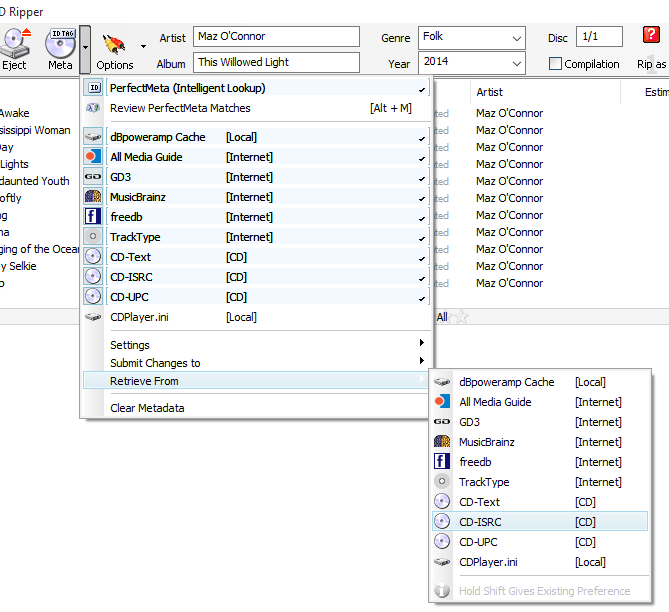This screenshot has height=612, width=669.
Task: Click the Eject CD icon
Action: [14, 43]
